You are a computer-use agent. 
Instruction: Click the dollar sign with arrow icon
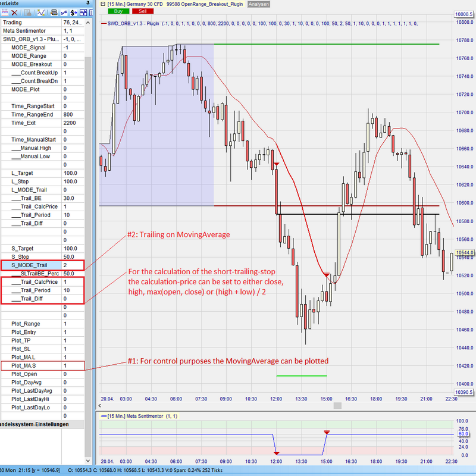coord(73,12)
